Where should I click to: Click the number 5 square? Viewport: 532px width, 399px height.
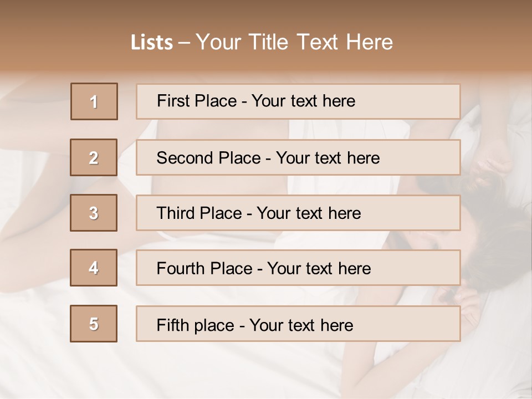click(x=94, y=324)
